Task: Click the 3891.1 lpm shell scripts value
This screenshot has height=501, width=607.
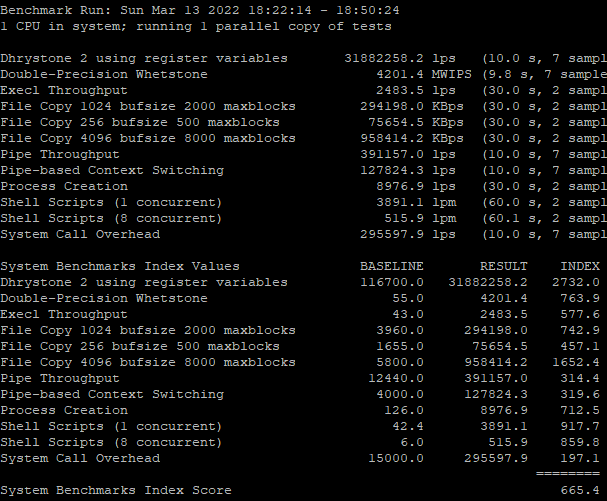Action: point(416,202)
